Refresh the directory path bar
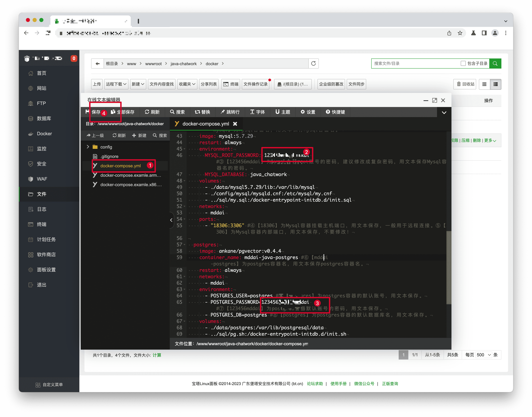This screenshot has height=417, width=532. click(x=313, y=64)
